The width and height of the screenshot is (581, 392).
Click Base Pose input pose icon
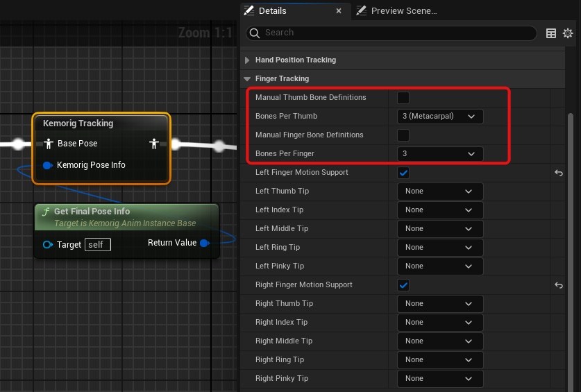(x=48, y=144)
